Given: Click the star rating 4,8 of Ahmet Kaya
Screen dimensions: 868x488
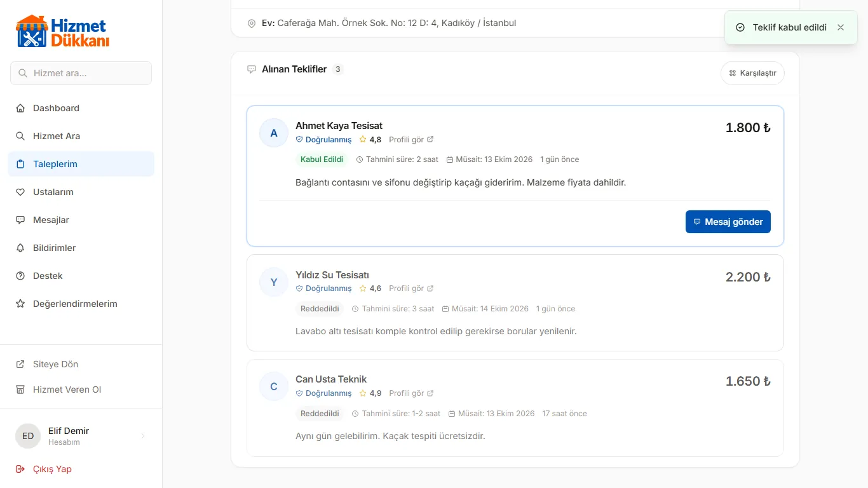Looking at the screenshot, I should (370, 140).
